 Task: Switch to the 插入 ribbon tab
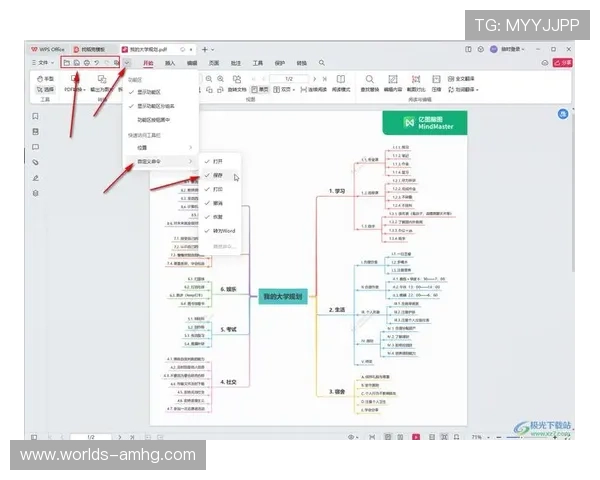[x=170, y=63]
